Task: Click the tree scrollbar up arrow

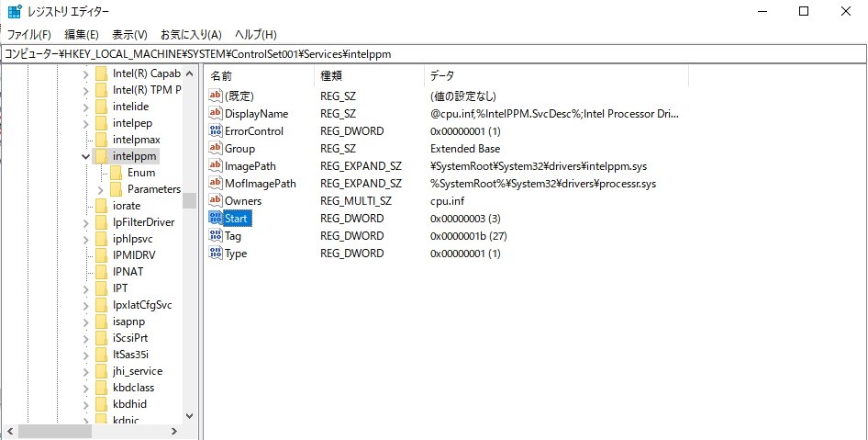Action: (189, 73)
